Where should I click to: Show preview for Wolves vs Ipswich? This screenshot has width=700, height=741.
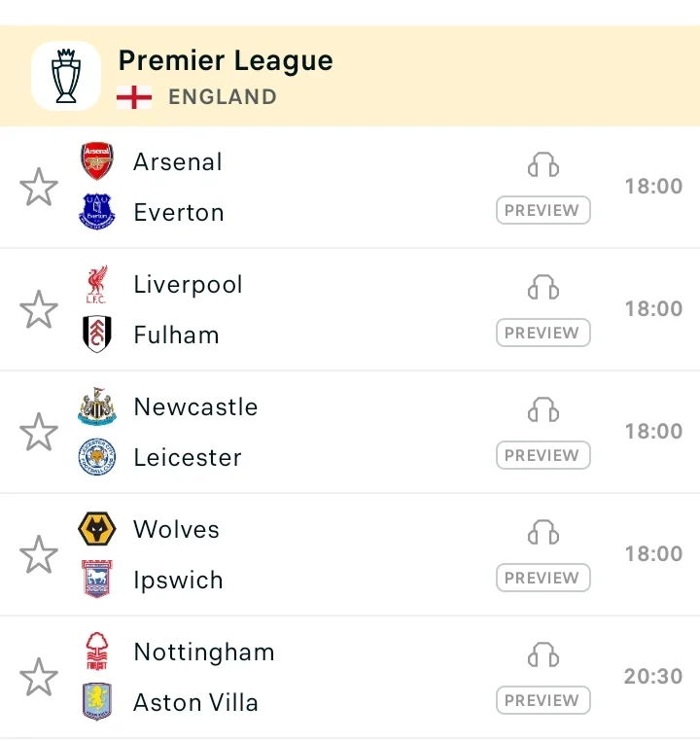click(543, 577)
